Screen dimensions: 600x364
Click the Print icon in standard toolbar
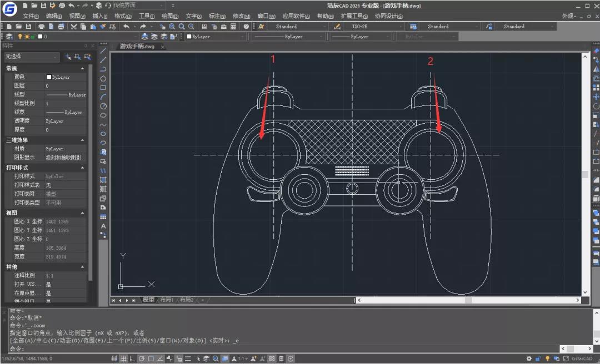42,27
